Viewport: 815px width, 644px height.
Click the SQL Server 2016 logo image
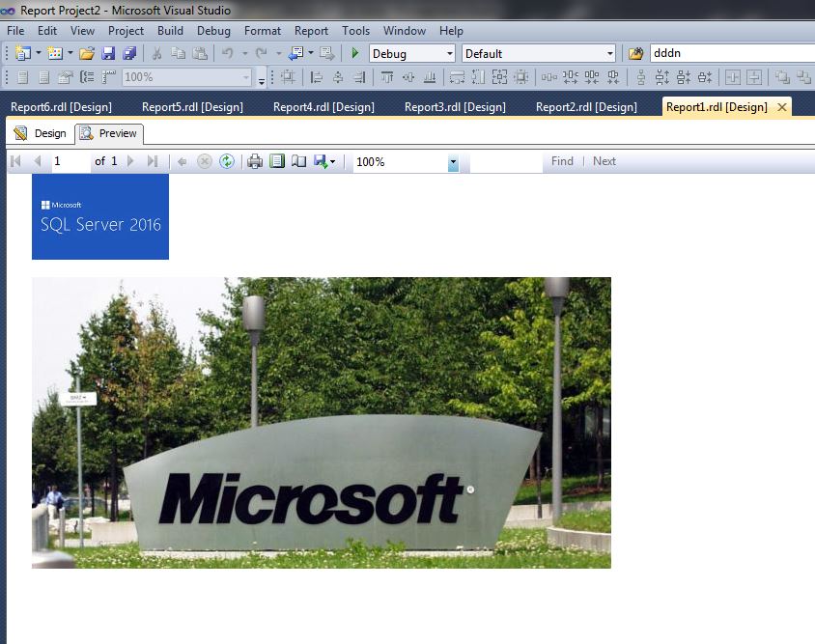point(100,216)
